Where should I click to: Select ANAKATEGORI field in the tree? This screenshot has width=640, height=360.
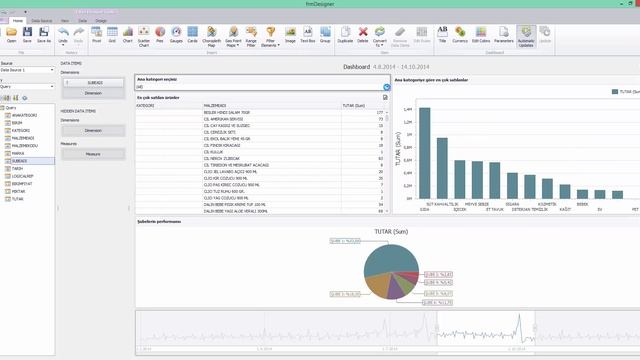(24, 116)
